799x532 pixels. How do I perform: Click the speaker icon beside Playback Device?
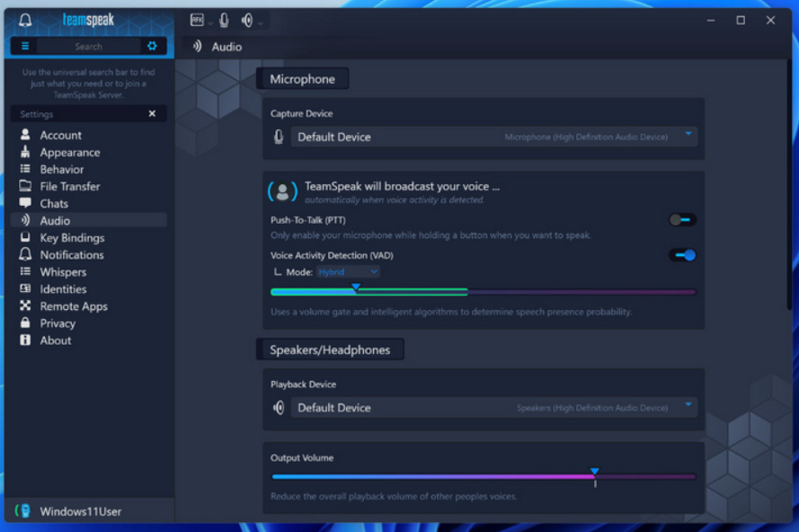(279, 408)
